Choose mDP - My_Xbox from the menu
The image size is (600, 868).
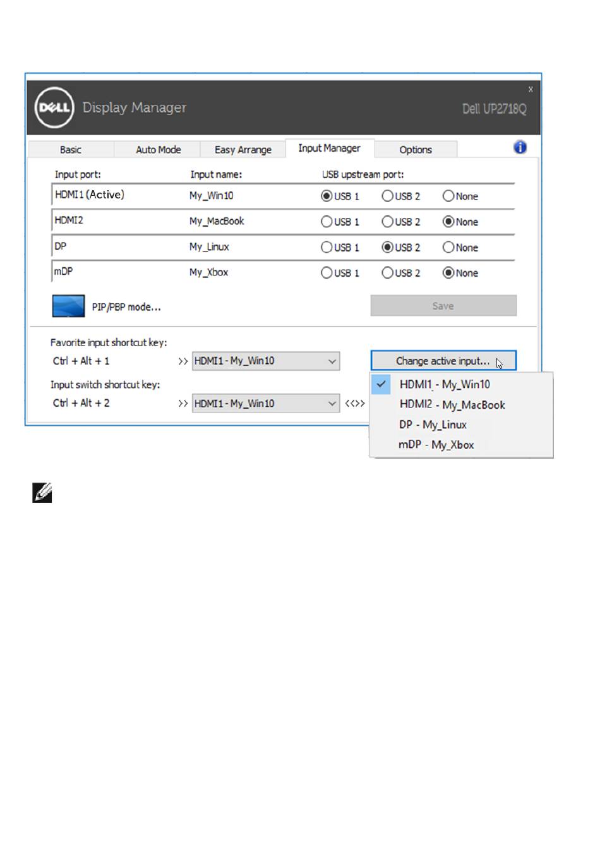point(461,445)
